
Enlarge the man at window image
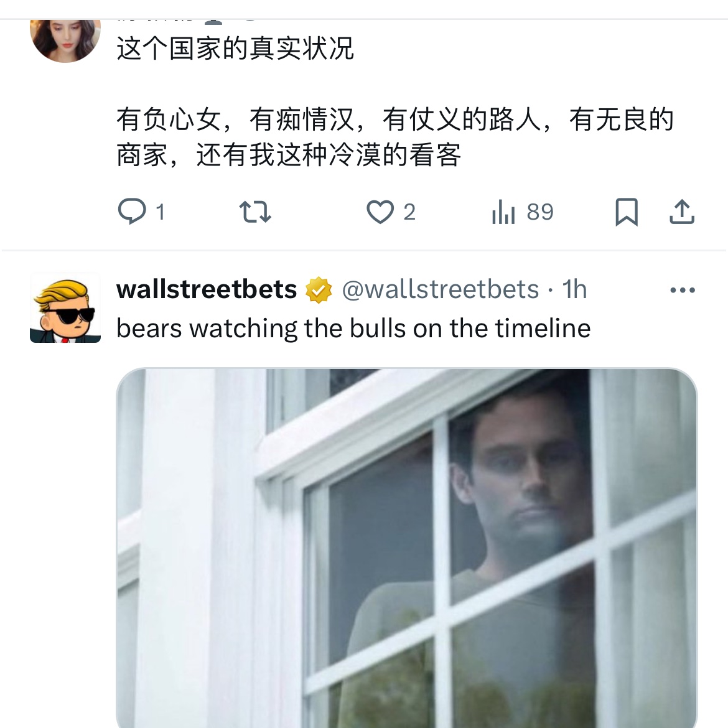407,548
